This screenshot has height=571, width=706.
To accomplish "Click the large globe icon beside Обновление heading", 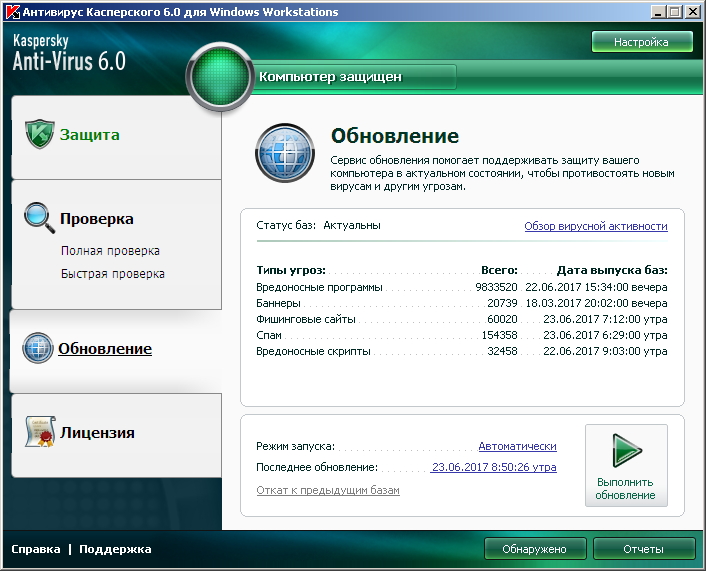I will click(x=285, y=153).
